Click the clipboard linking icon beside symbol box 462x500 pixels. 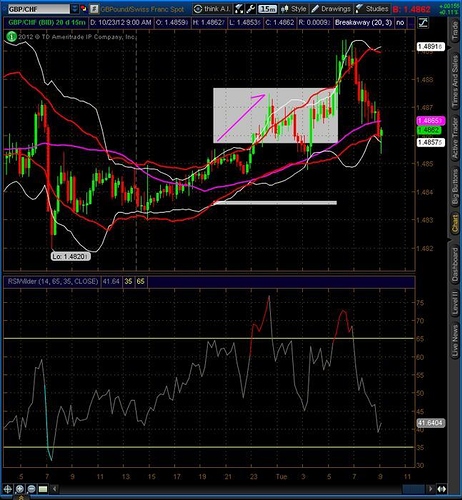[x=84, y=9]
